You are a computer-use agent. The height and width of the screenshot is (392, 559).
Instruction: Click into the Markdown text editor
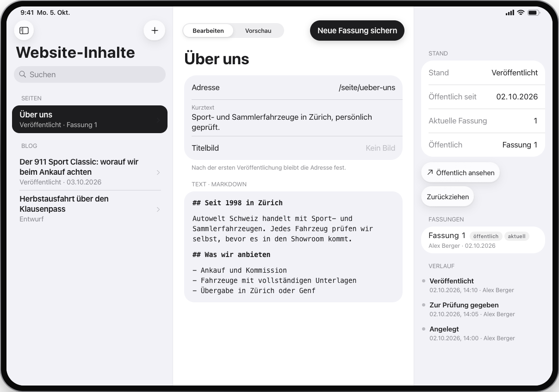(x=293, y=247)
